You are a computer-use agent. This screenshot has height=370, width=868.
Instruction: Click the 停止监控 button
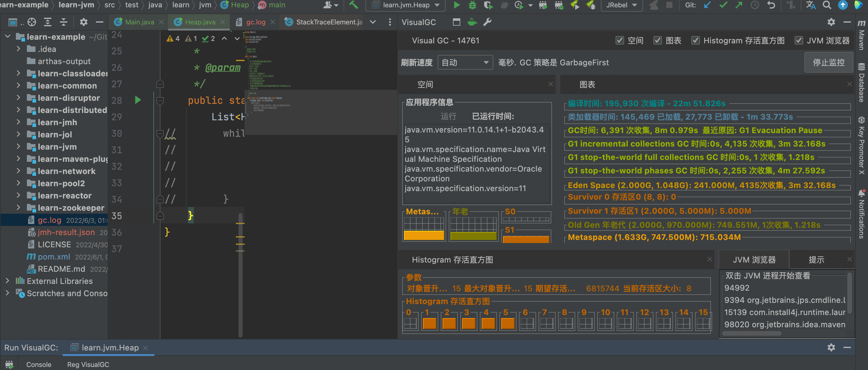tap(828, 63)
